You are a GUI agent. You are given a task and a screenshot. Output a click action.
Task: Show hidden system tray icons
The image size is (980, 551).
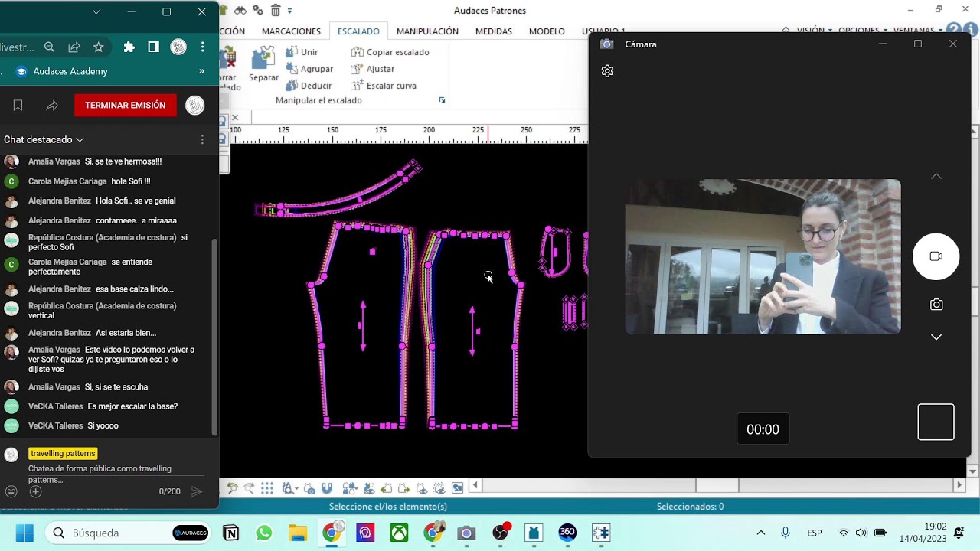coord(760,533)
